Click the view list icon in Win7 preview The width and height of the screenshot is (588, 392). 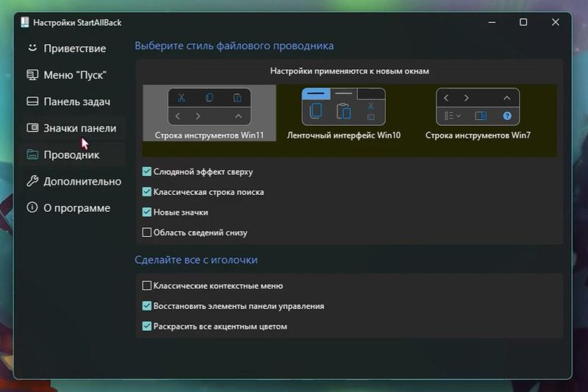(452, 116)
